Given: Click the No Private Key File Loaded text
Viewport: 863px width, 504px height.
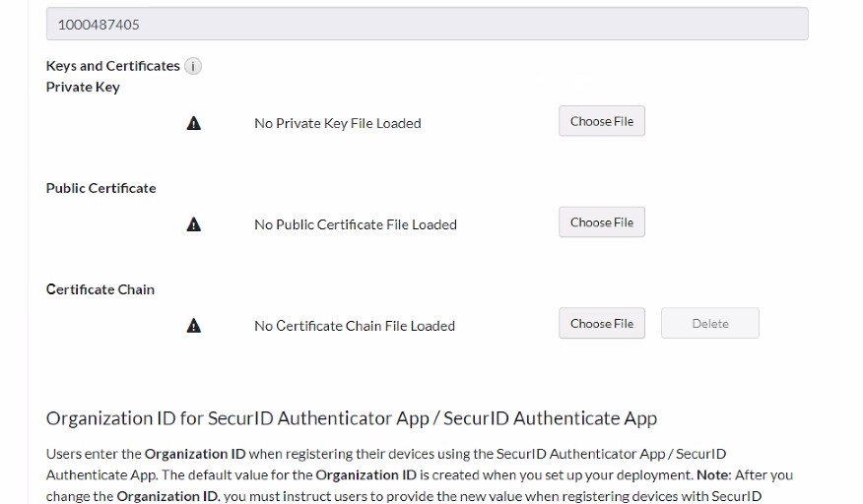Looking at the screenshot, I should coord(337,123).
